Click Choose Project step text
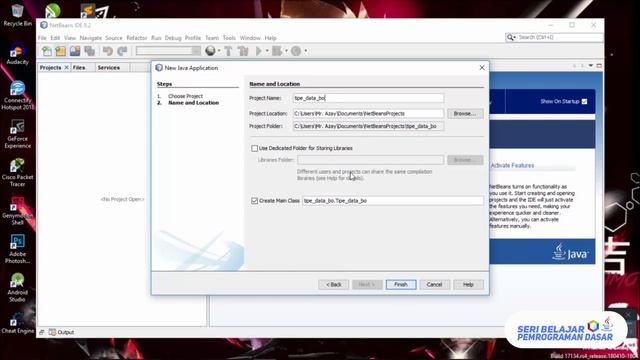 pyautogui.click(x=185, y=96)
